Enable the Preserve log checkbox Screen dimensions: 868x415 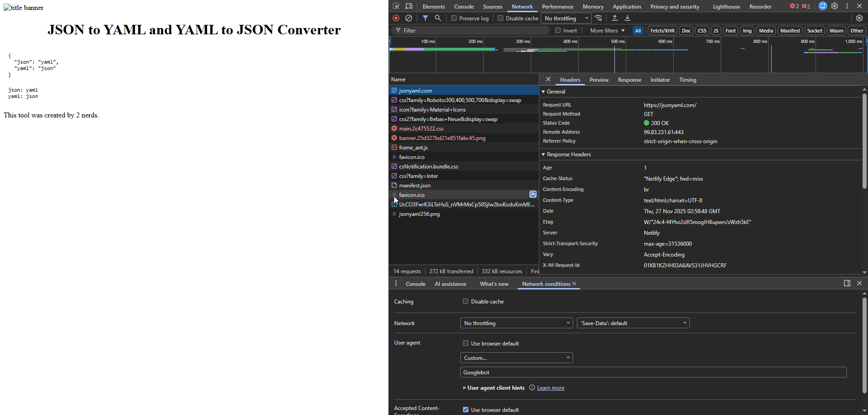point(454,18)
